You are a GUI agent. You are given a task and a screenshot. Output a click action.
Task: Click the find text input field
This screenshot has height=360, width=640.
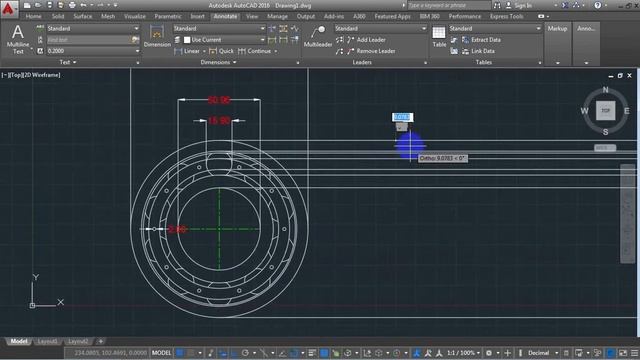tap(88, 40)
